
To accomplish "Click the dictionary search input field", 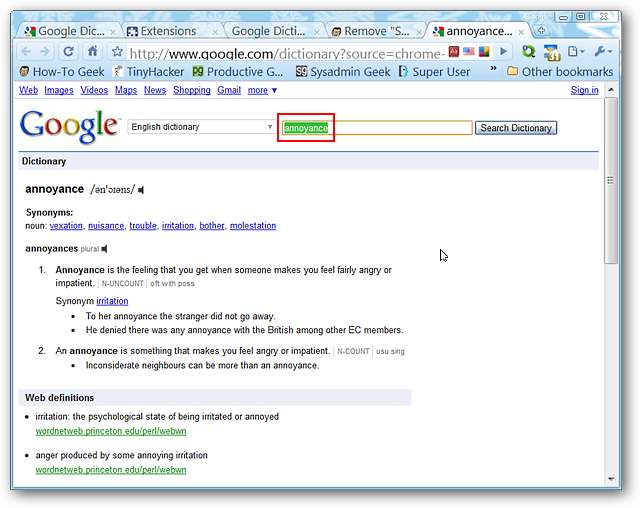I will [377, 128].
